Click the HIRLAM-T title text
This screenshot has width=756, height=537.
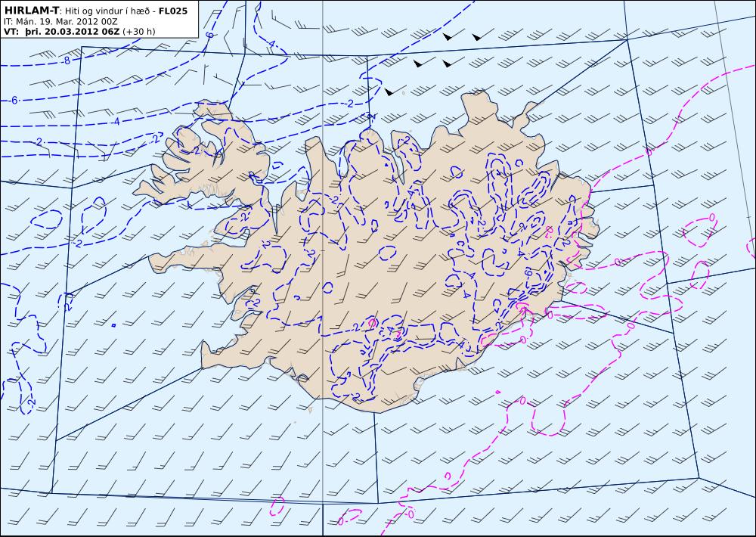click(31, 11)
